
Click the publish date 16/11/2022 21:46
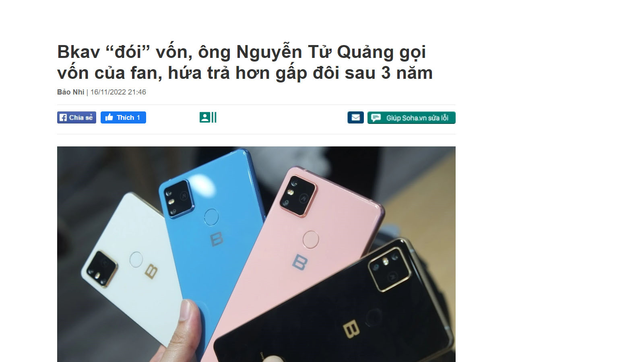pyautogui.click(x=118, y=92)
